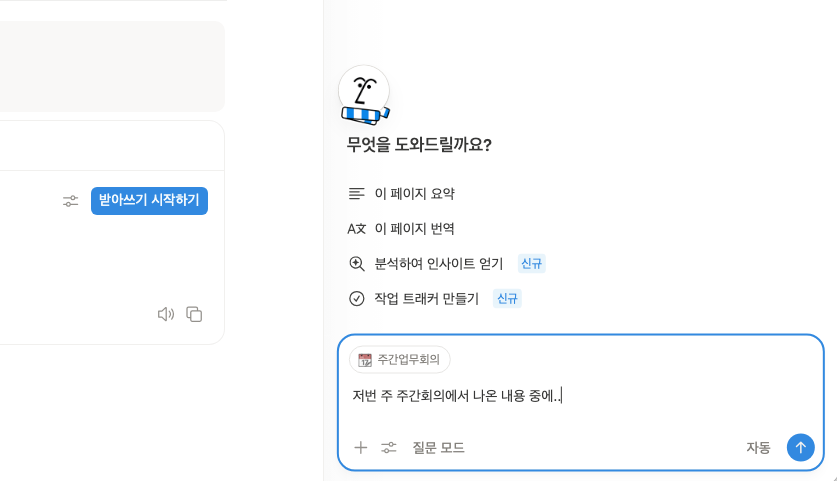Screen dimensions: 837x481
Task: Click the speaker read-aloud icon
Action: click(x=166, y=314)
